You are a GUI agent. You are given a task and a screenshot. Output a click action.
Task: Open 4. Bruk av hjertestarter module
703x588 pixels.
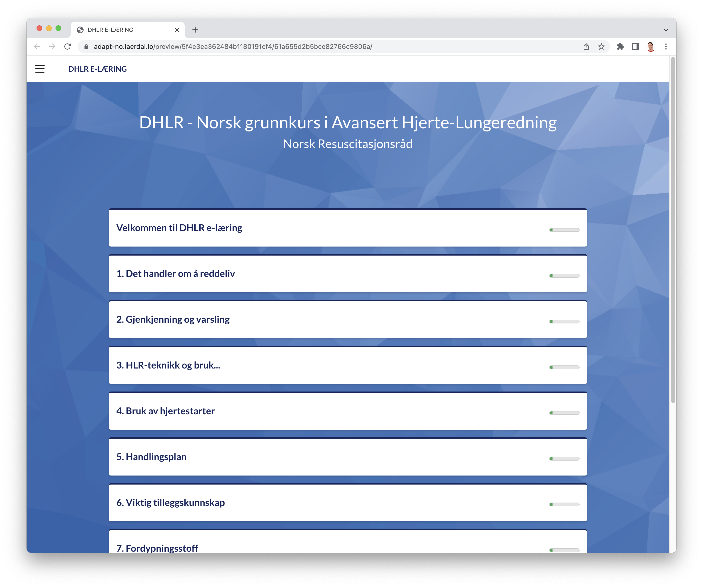[x=348, y=411]
